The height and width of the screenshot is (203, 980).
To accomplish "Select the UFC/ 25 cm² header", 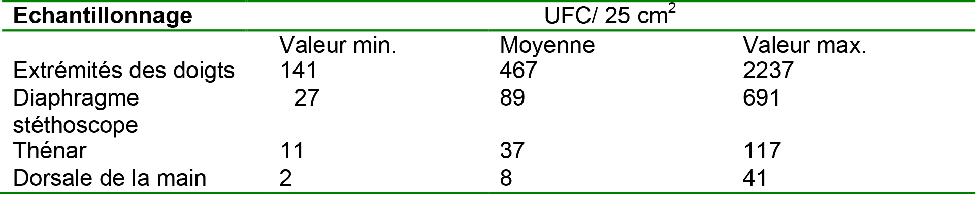I will coord(610,15).
